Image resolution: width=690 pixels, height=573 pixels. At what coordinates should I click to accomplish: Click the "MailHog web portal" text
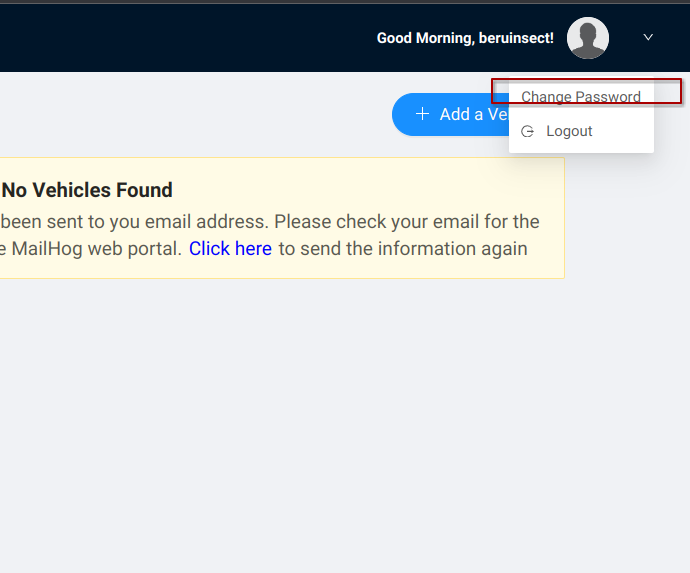(x=97, y=248)
